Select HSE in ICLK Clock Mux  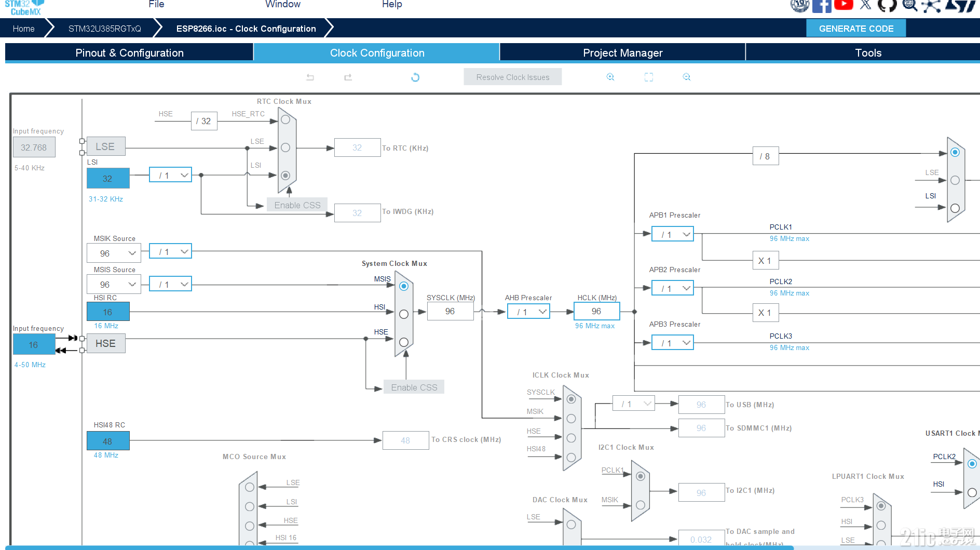(571, 438)
